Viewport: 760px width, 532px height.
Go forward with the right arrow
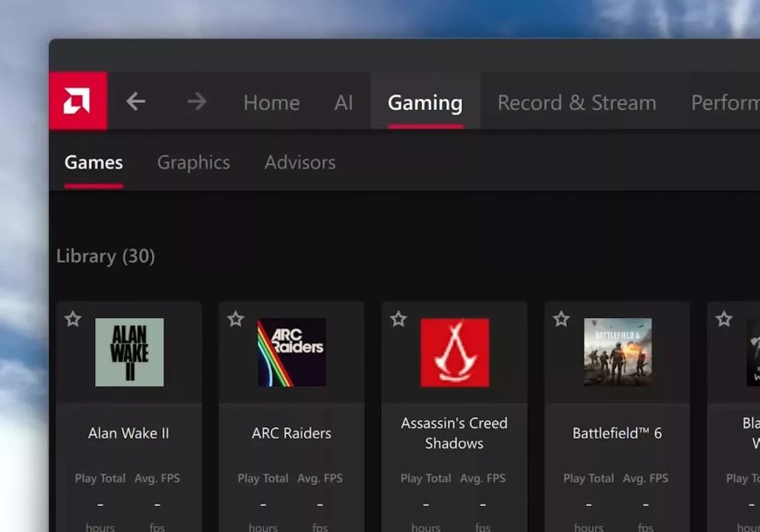coord(197,101)
